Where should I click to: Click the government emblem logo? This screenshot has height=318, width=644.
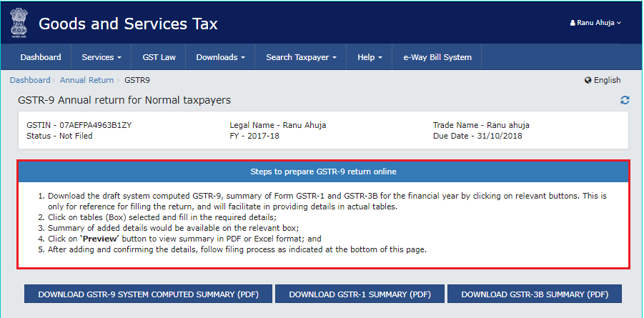19,24
